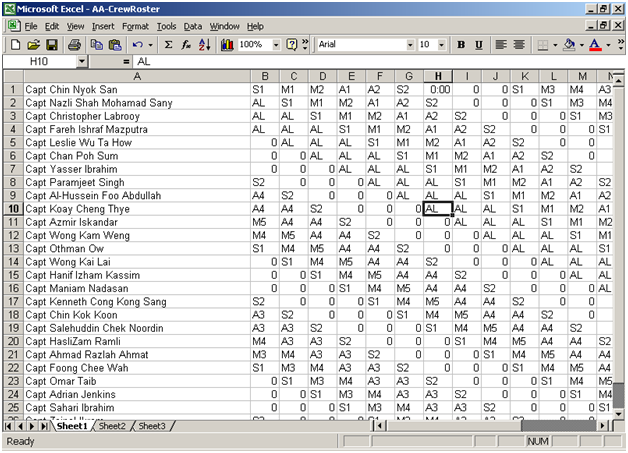Click the AutoSum sigma icon
628x453 pixels.
coord(168,45)
